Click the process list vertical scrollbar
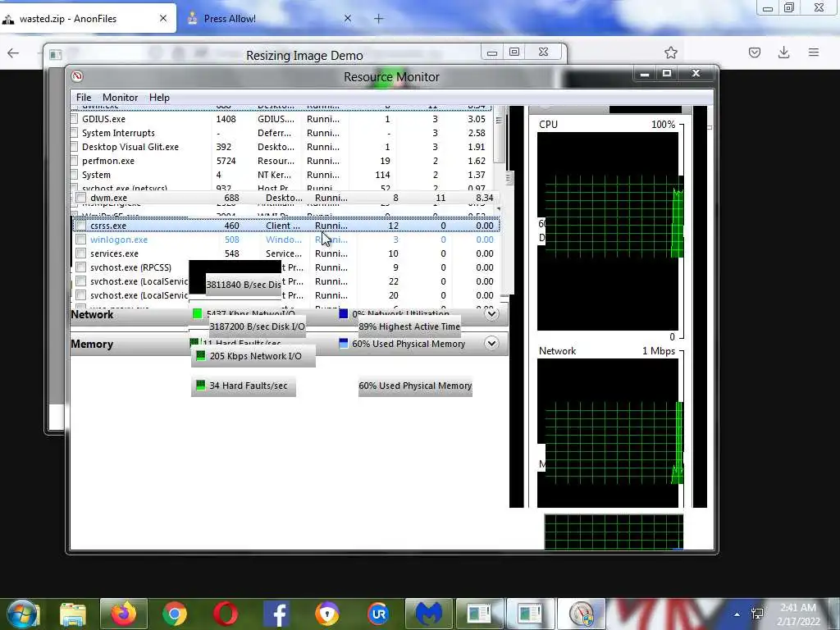 (499, 135)
